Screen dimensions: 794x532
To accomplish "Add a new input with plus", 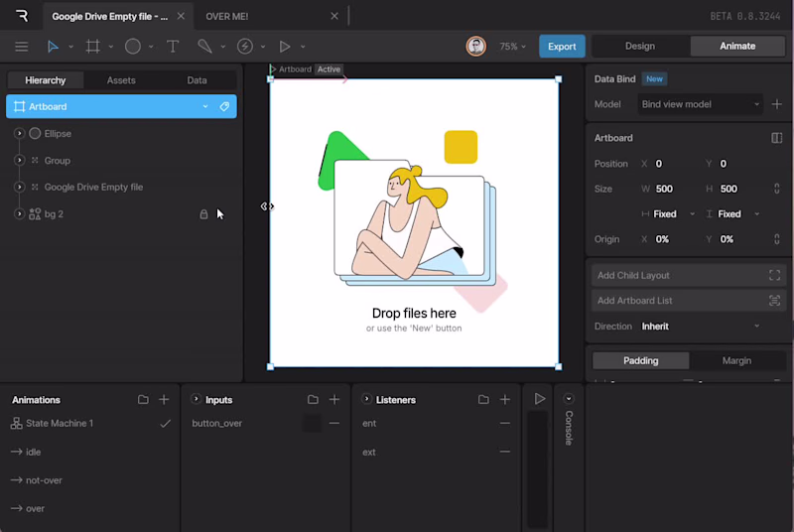I will pos(334,399).
